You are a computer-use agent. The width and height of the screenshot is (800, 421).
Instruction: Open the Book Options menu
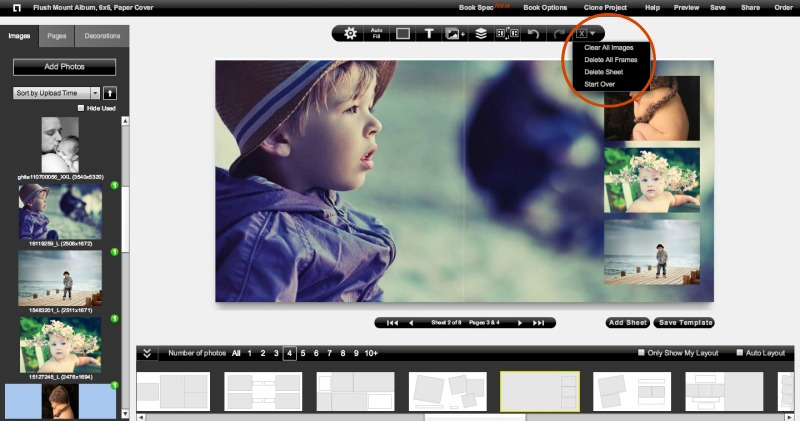click(545, 8)
